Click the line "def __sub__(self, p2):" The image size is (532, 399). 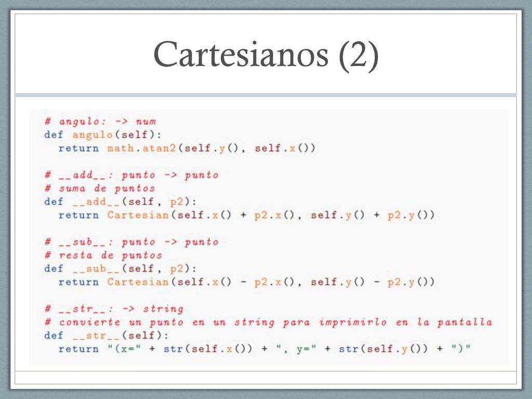[x=121, y=269]
